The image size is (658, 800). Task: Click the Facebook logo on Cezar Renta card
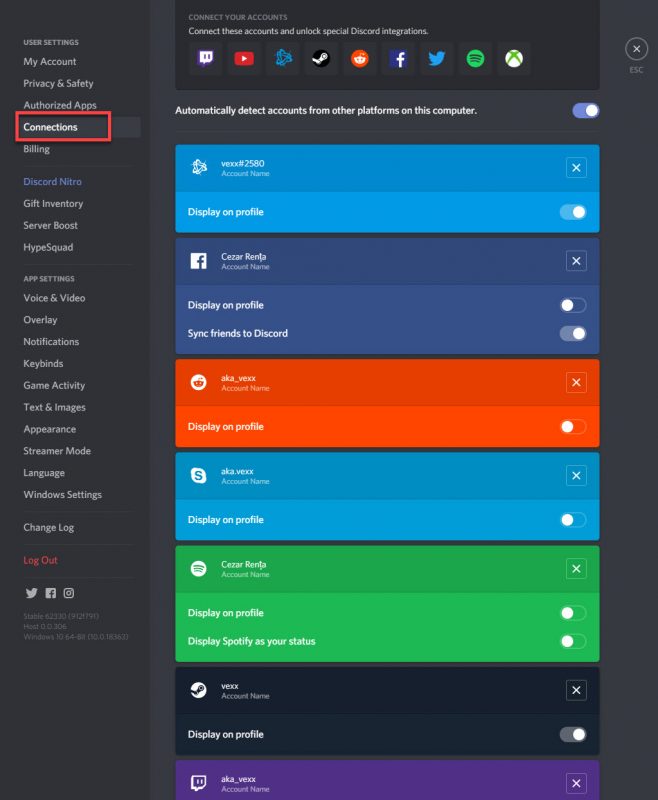click(198, 261)
